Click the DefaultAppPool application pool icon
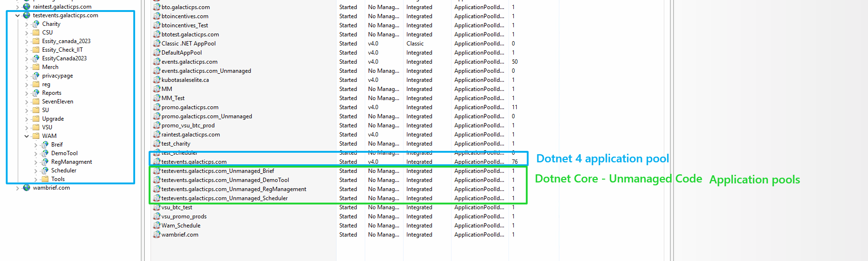Screen dimensions: 868x261 pyautogui.click(x=156, y=53)
